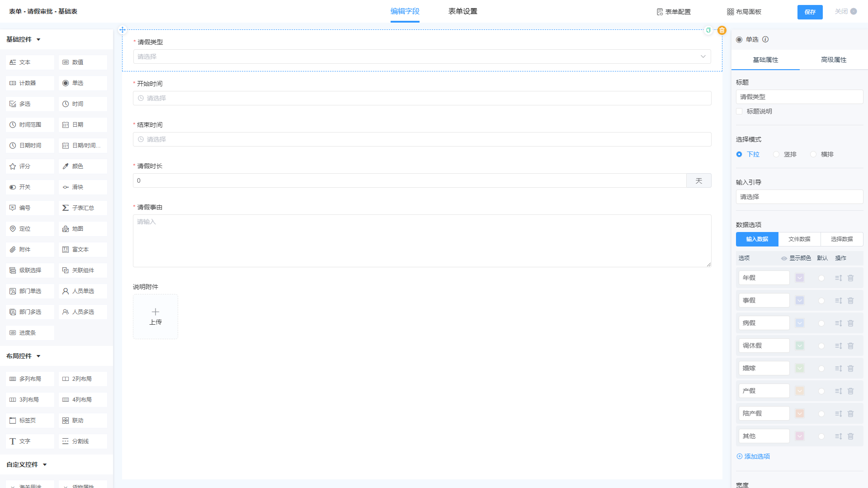This screenshot has width=868, height=488.
Task: Open 布局面板 layout panel
Action: tap(744, 12)
